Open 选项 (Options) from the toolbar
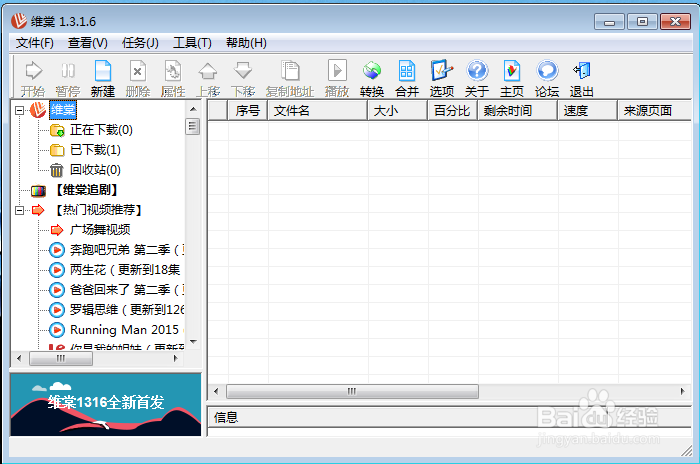Image resolution: width=700 pixels, height=464 pixels. [442, 79]
